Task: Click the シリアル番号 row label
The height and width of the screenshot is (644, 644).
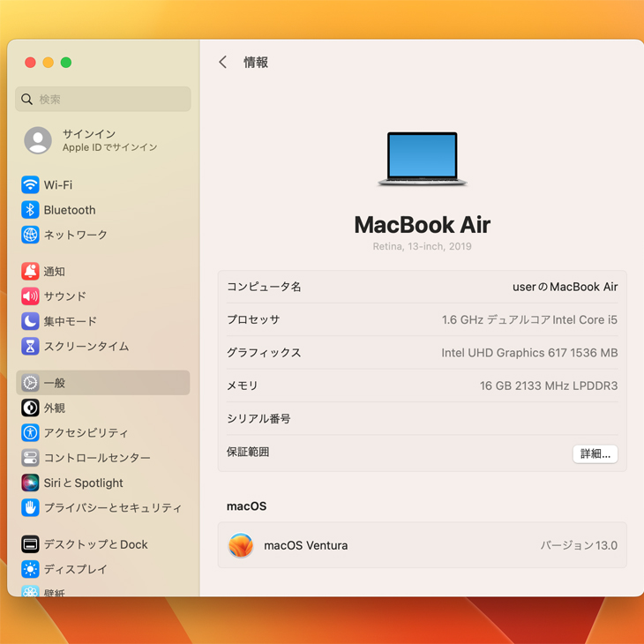Action: coord(258,418)
